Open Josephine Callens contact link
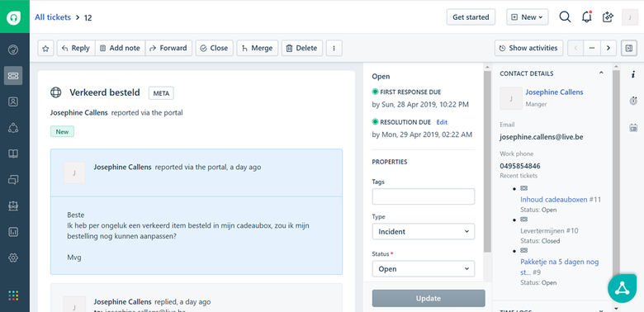Viewport: 644px width, 312px height. (554, 92)
